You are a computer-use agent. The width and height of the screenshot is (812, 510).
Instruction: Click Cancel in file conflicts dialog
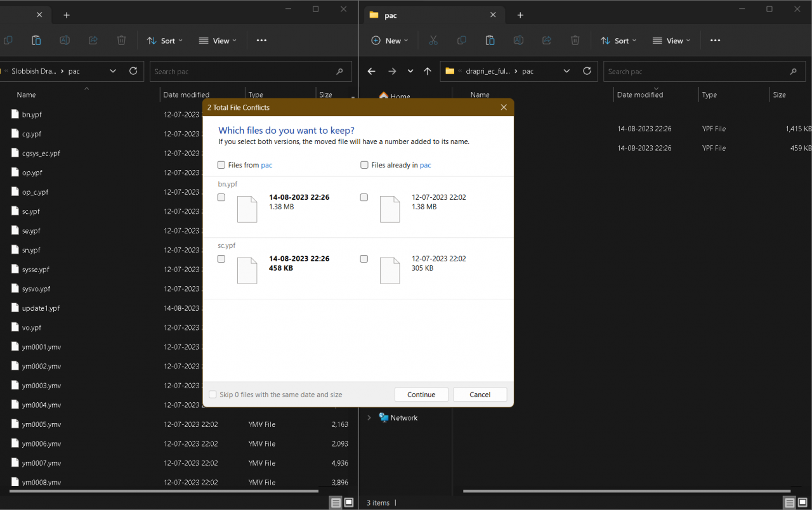480,395
